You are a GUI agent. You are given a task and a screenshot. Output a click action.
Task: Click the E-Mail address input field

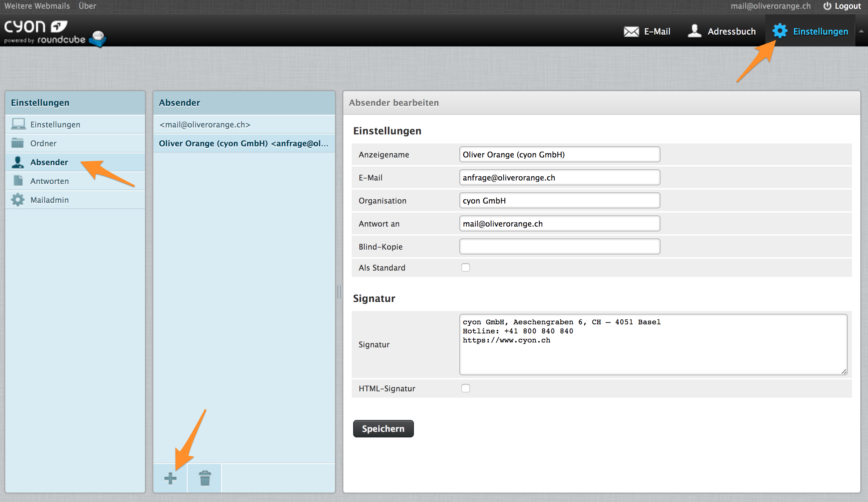click(560, 177)
